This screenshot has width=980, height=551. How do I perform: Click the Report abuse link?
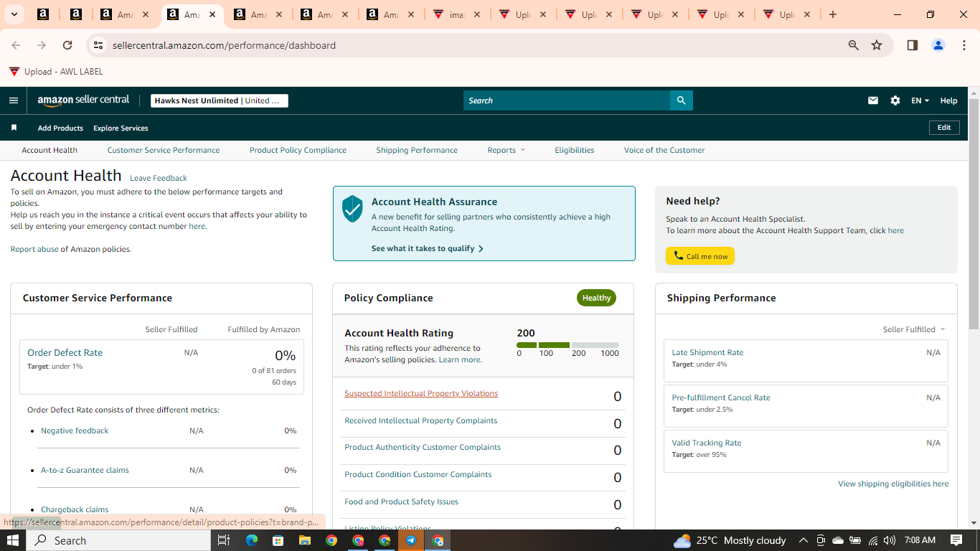34,249
